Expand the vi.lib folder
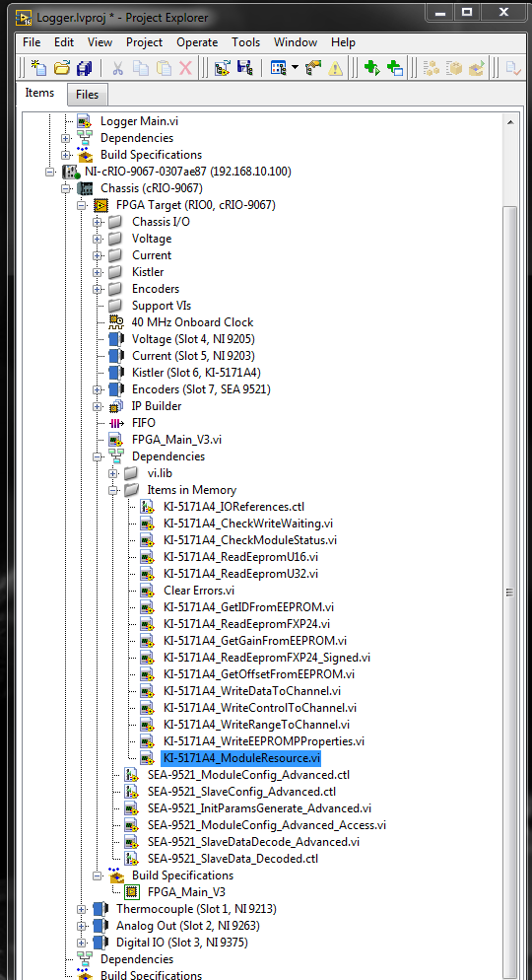 [x=113, y=473]
